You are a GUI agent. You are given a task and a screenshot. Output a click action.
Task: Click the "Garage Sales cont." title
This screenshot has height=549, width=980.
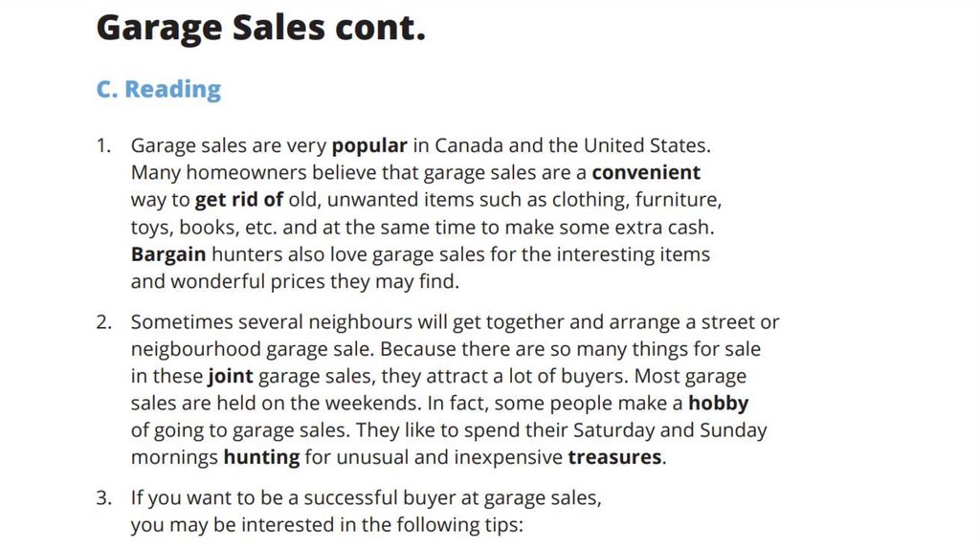click(260, 28)
